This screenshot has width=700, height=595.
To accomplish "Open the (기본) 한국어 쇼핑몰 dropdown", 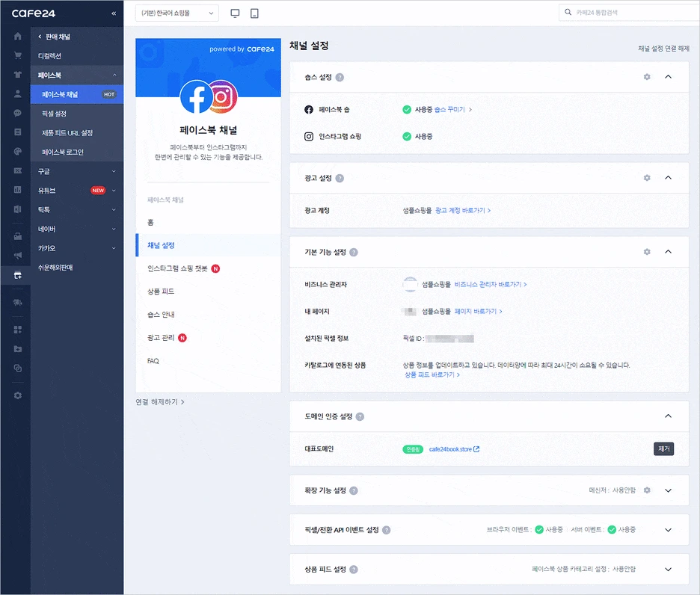I will (x=177, y=13).
